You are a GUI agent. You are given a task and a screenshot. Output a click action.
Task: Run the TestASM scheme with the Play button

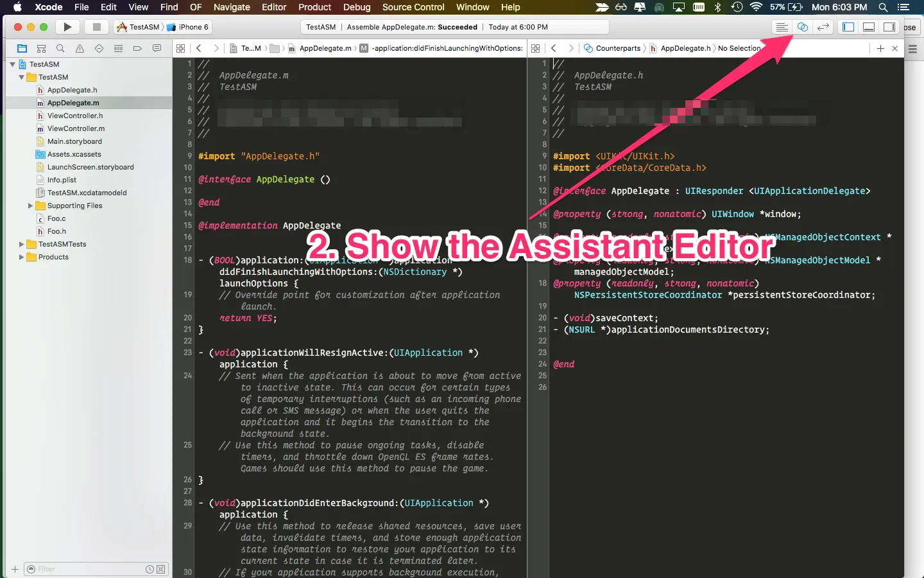[67, 27]
